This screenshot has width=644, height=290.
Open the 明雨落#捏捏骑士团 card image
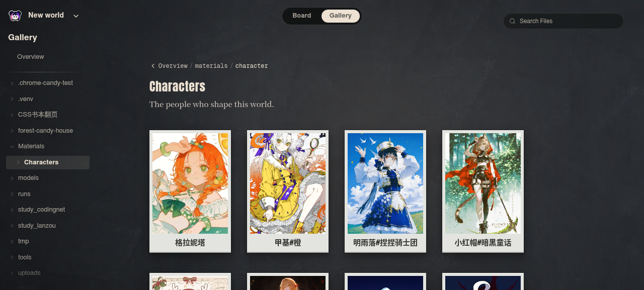385,183
